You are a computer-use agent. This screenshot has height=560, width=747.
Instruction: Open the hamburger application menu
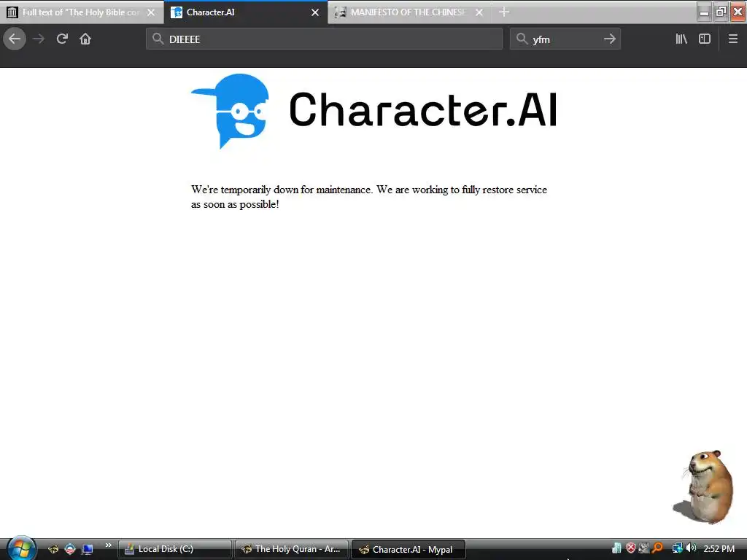[x=732, y=39]
